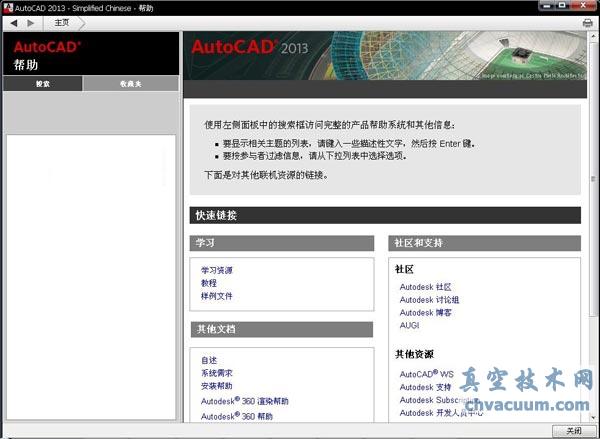
Task: Visit the Autodesk 讨论组 discussion link
Action: tap(429, 300)
